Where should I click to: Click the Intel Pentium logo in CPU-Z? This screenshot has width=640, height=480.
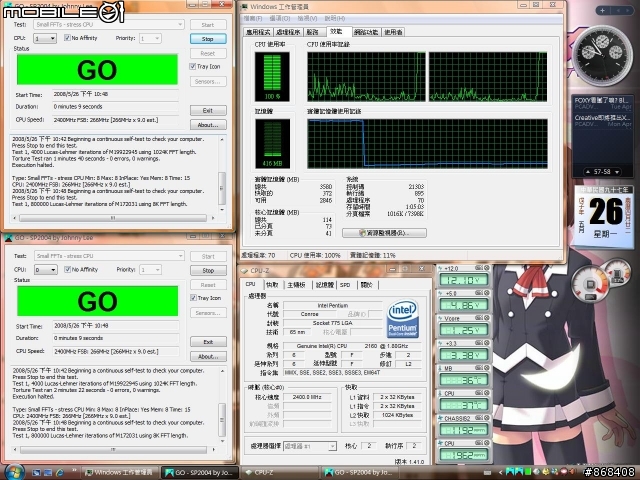402,319
